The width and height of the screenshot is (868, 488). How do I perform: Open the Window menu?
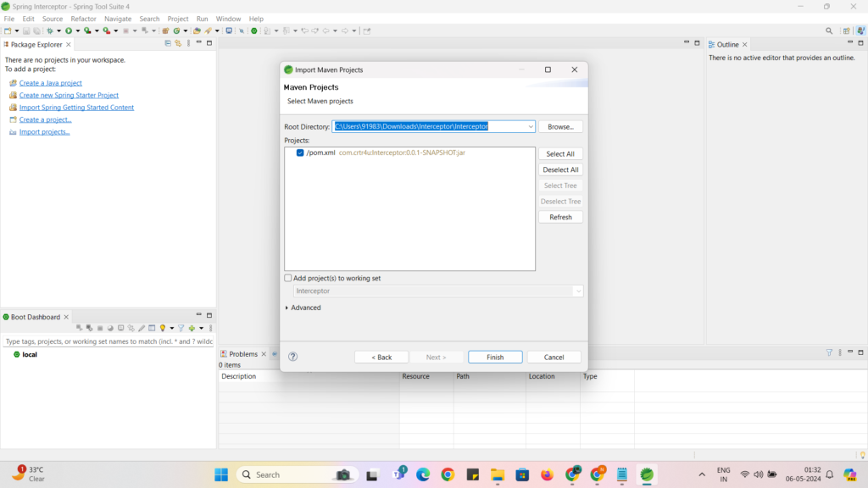[x=228, y=19]
